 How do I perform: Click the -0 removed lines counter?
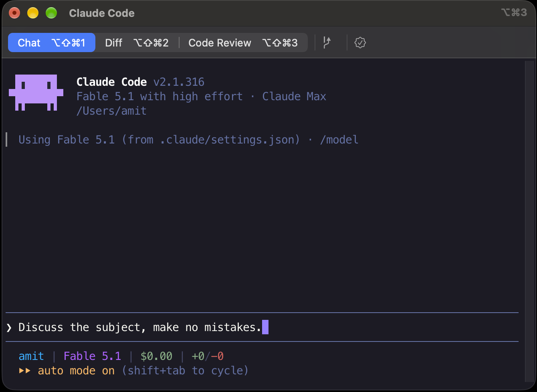(217, 356)
